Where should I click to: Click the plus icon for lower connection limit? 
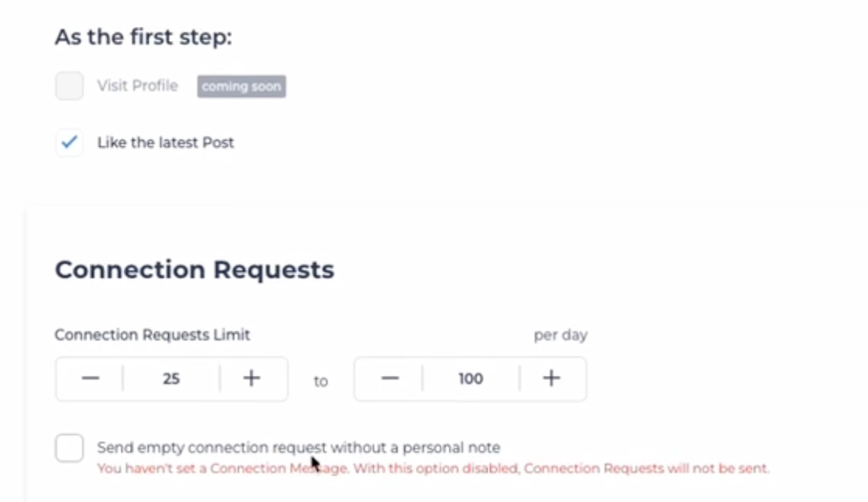coord(251,379)
